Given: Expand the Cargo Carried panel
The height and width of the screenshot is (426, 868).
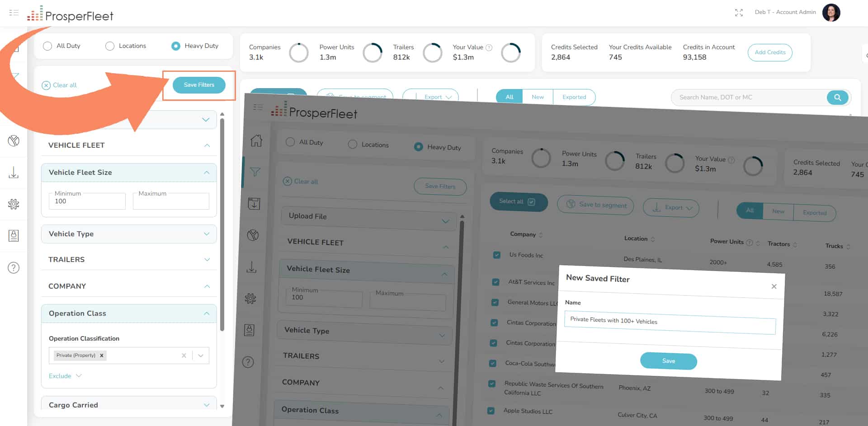Looking at the screenshot, I should click(207, 405).
